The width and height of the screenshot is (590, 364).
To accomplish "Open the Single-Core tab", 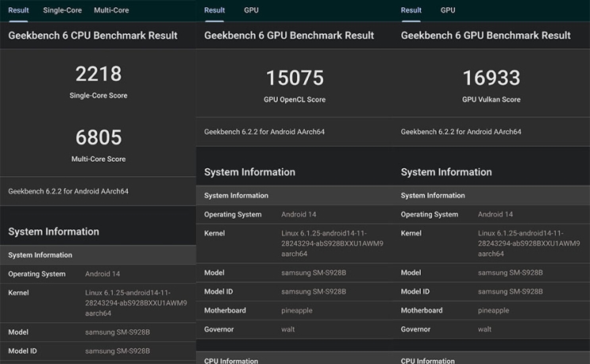I will 62,10.
